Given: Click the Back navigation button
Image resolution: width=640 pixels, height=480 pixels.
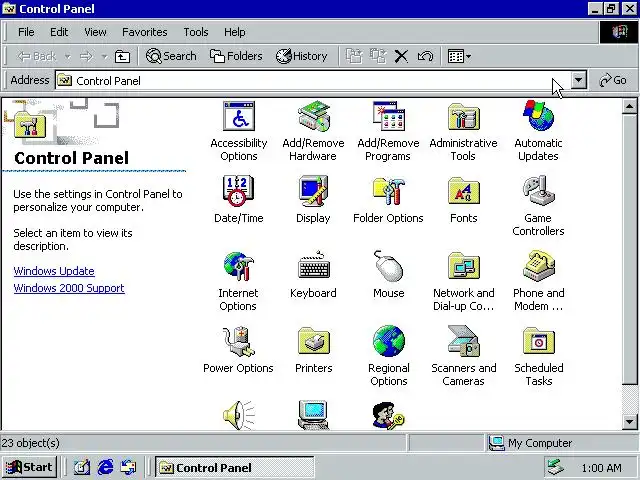Looking at the screenshot, I should click(x=37, y=56).
